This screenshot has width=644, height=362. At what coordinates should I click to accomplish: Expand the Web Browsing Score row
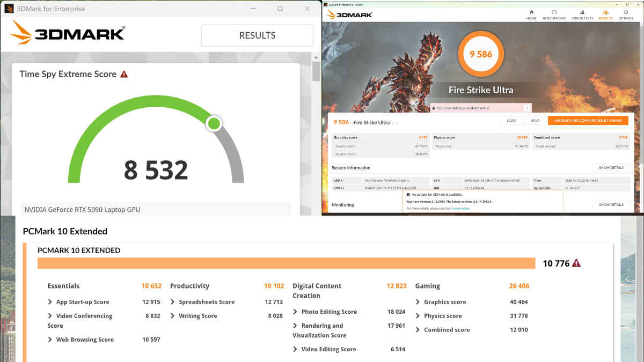[50, 339]
